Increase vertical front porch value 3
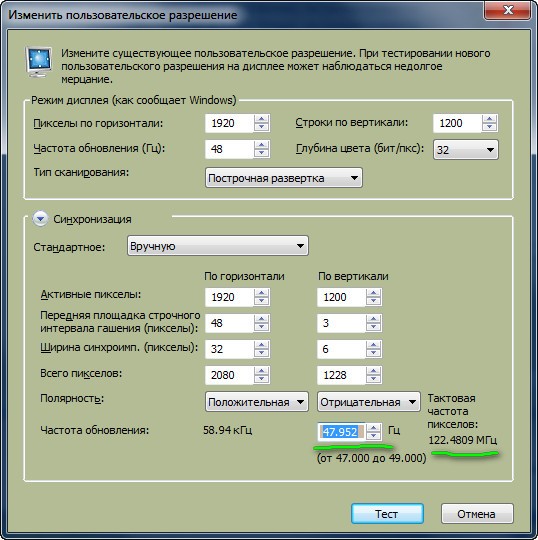Image resolution: width=538 pixels, height=540 pixels. [374, 319]
